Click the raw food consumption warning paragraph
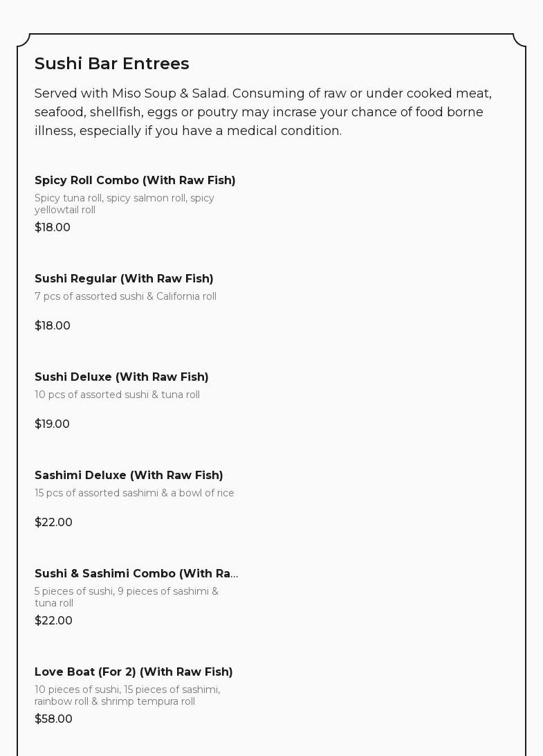Image resolution: width=543 pixels, height=756 pixels. [x=263, y=112]
